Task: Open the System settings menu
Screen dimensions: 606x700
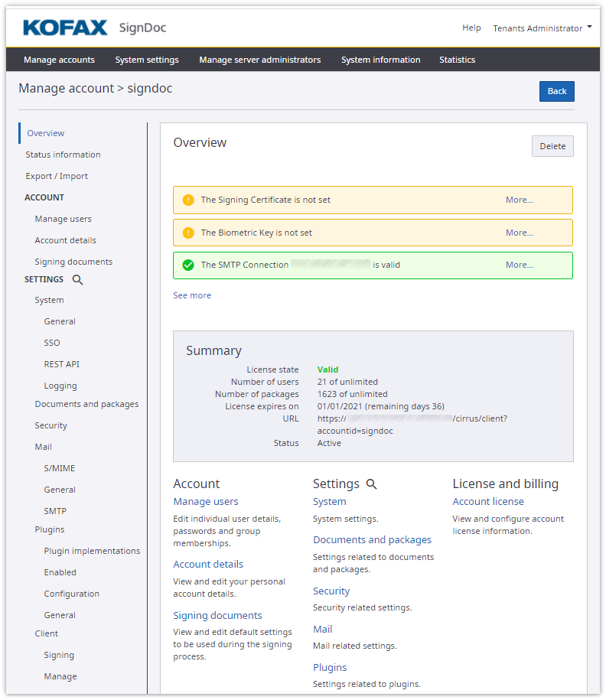Action: tap(147, 60)
